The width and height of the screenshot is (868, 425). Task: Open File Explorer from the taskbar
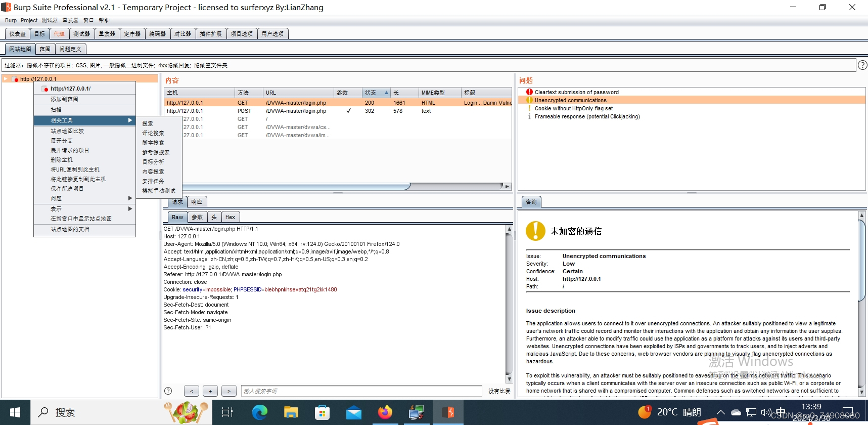(291, 412)
